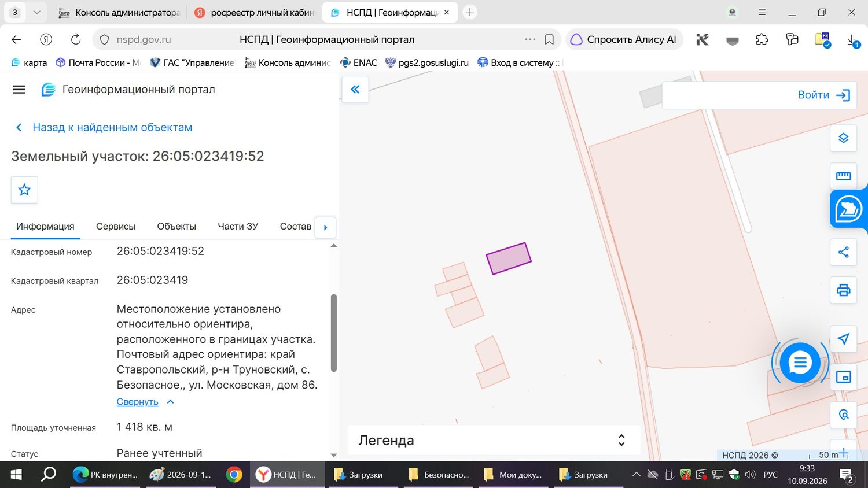
Task: Open the overview map window icon
Action: [x=843, y=378]
